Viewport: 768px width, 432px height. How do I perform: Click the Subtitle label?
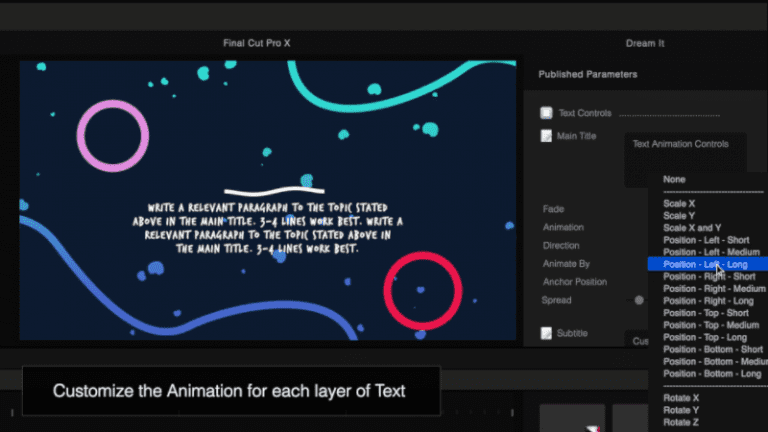[x=572, y=333]
